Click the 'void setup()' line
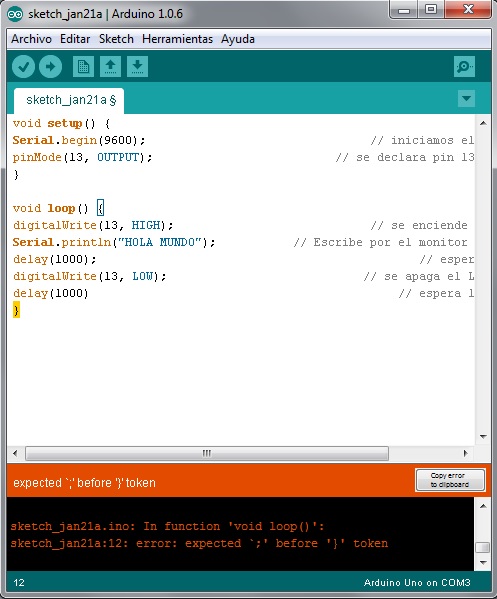Image resolution: width=497 pixels, height=599 pixels. pyautogui.click(x=62, y=123)
